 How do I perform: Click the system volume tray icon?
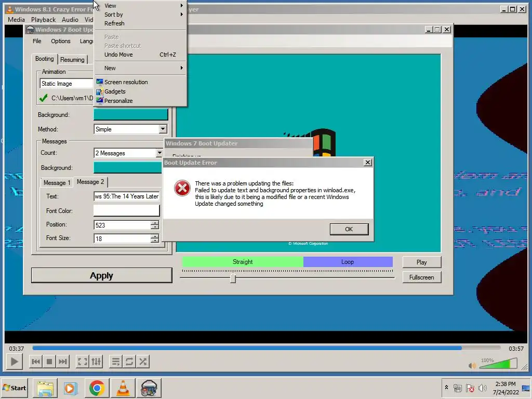pos(482,388)
